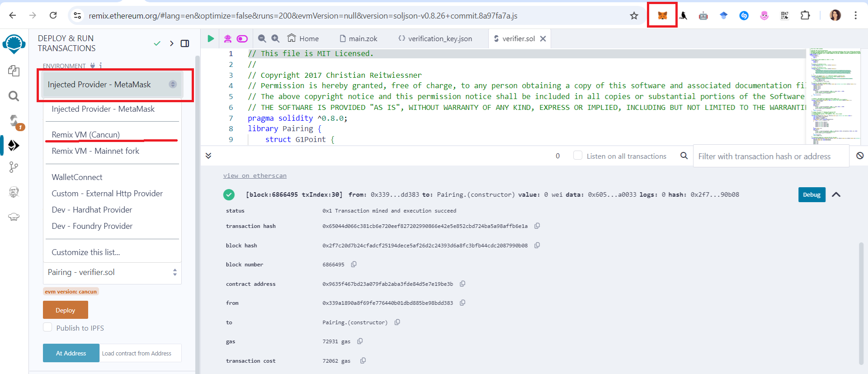The image size is (868, 374).
Task: Close the verifier.sol tab
Action: 543,38
